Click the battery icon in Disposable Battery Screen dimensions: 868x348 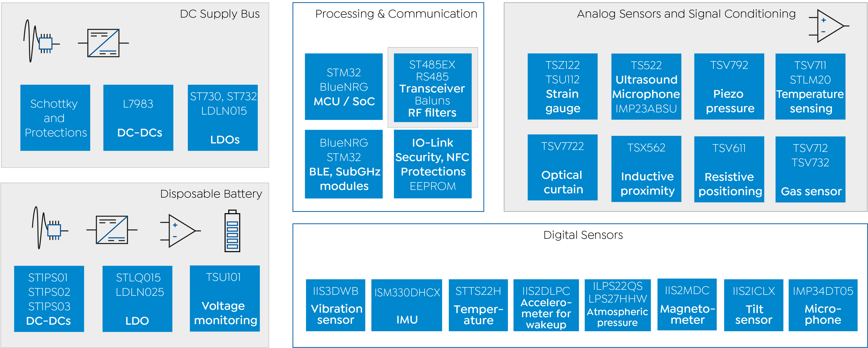(232, 231)
